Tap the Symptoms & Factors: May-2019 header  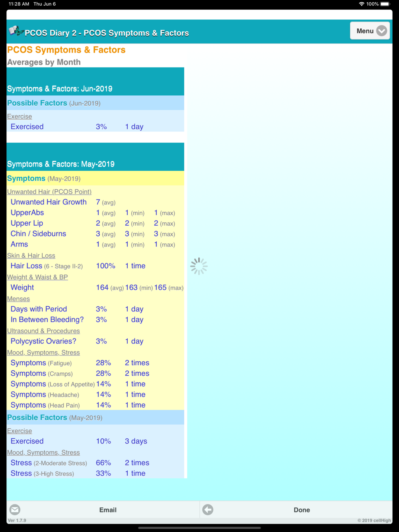point(95,157)
